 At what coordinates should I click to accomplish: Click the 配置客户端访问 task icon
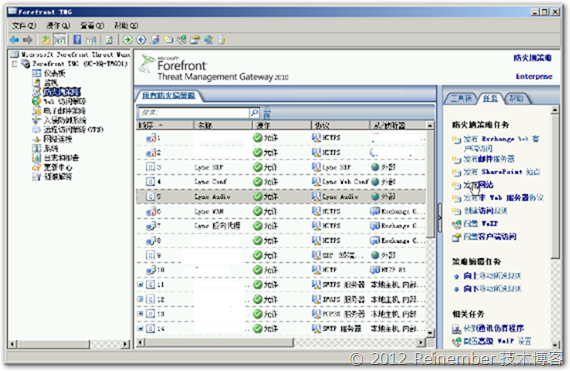click(x=456, y=237)
